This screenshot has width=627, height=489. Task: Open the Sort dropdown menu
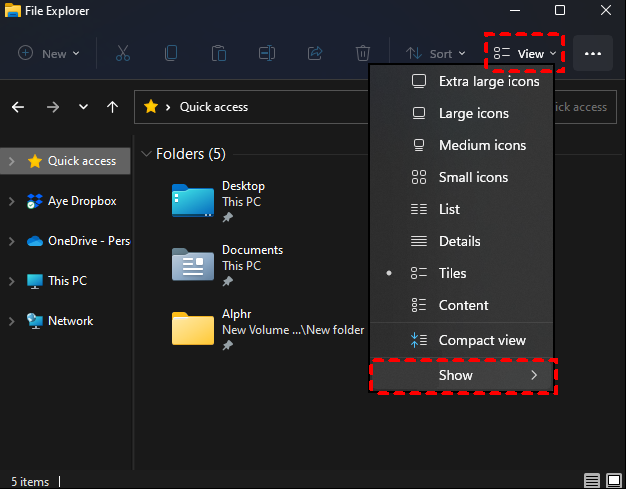click(435, 53)
